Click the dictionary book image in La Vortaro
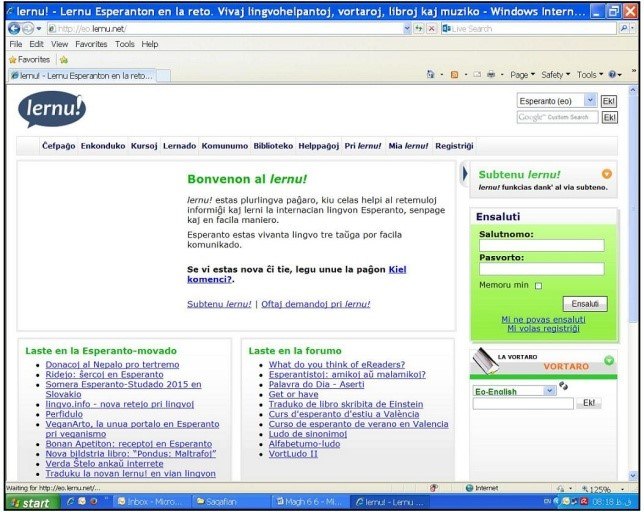 [x=484, y=360]
